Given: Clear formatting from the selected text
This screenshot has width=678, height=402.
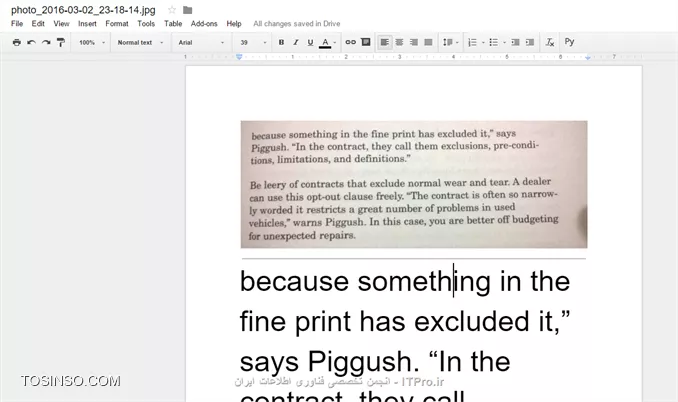Looking at the screenshot, I should pyautogui.click(x=550, y=42).
